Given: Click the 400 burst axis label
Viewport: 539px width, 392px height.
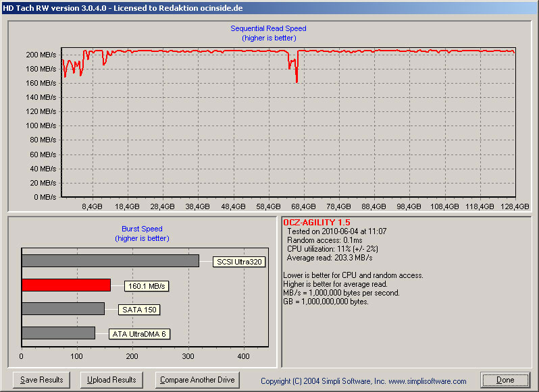Looking at the screenshot, I should pyautogui.click(x=243, y=356).
